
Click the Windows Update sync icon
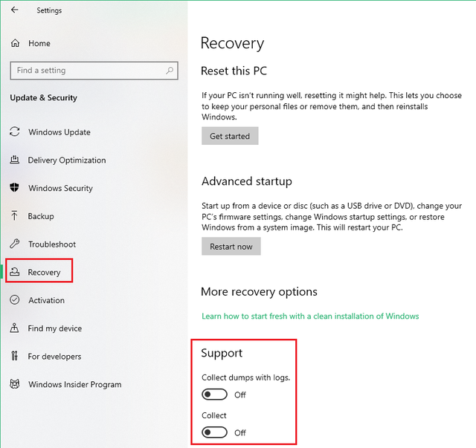[x=15, y=132]
